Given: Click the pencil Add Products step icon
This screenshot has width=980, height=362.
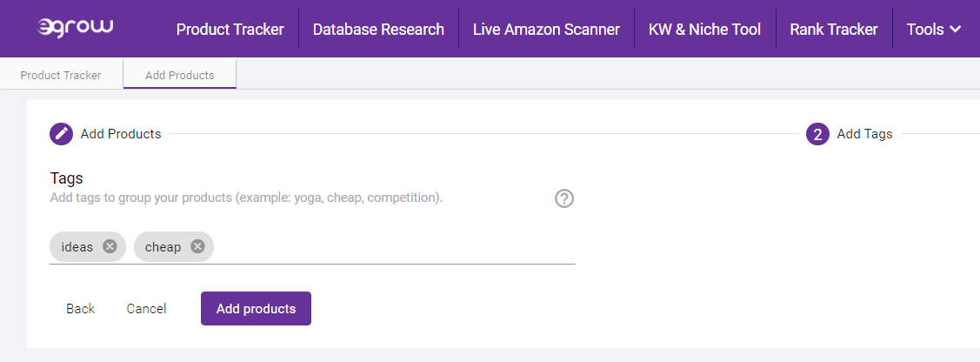Looking at the screenshot, I should tap(61, 134).
